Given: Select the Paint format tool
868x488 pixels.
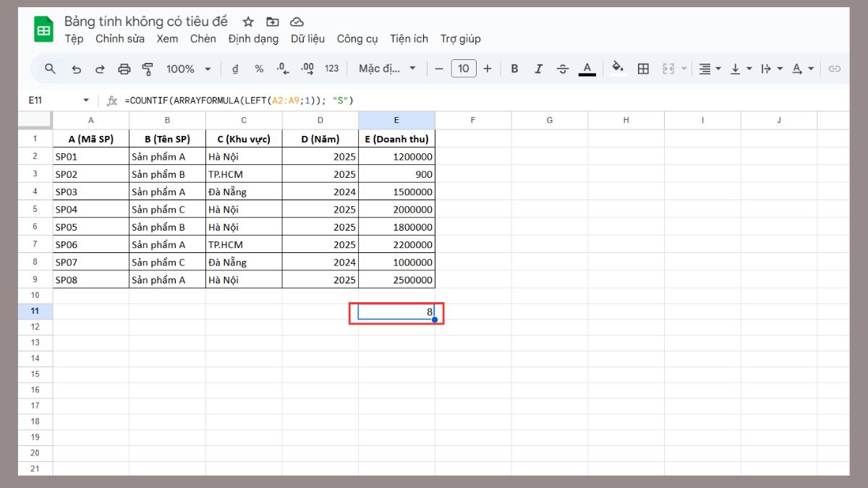Looking at the screenshot, I should click(148, 69).
